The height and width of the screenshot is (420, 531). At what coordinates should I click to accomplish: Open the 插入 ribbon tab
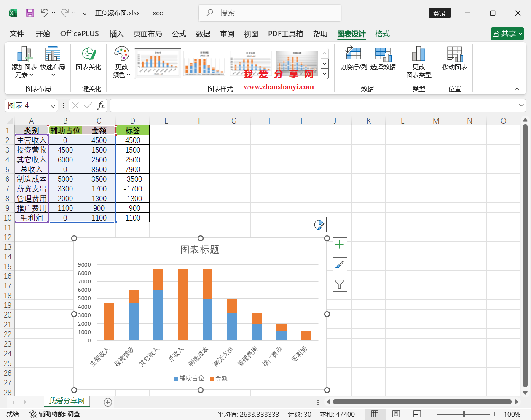[x=116, y=34]
